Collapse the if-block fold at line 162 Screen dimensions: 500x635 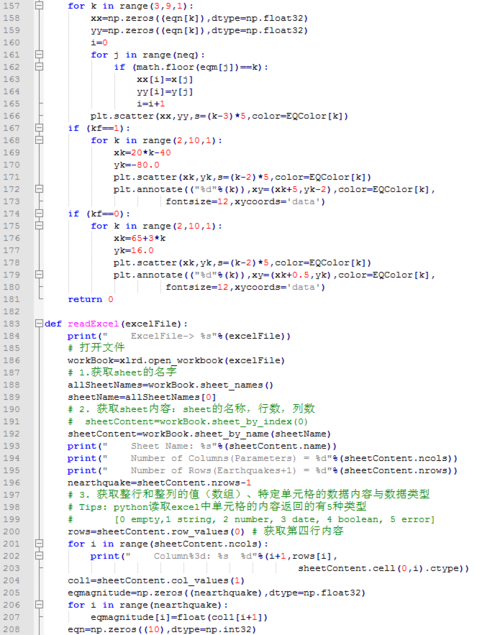point(39,66)
